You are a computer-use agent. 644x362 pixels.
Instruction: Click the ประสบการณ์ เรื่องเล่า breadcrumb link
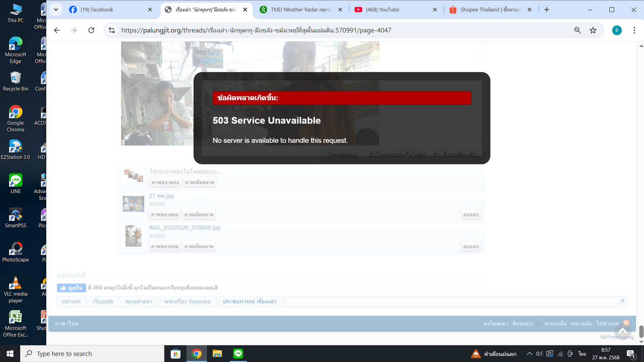pos(250,302)
